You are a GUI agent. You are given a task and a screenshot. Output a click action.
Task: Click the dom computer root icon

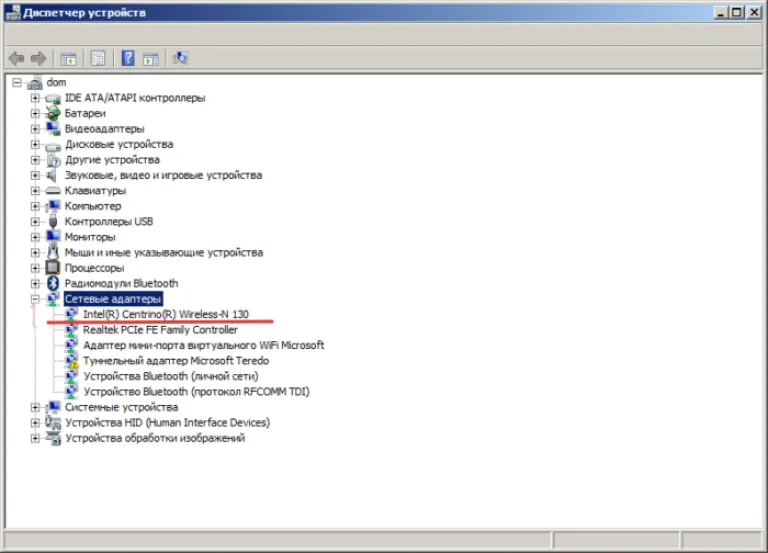pos(35,83)
